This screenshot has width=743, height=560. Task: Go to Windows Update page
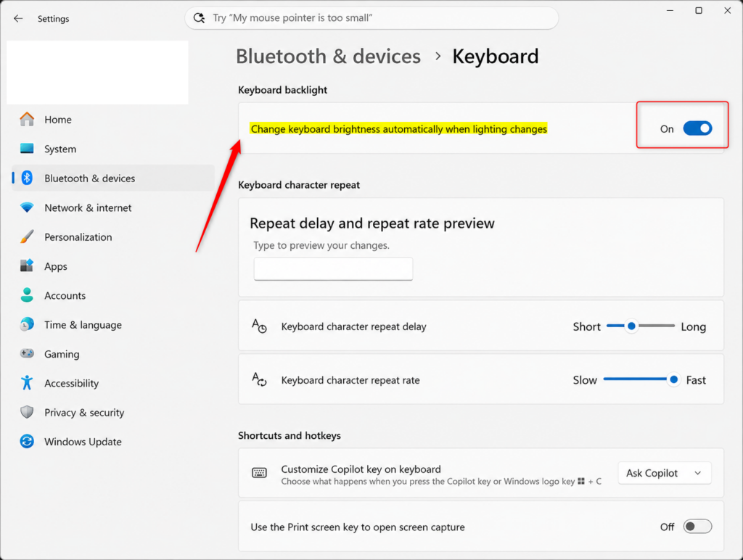[112, 442]
